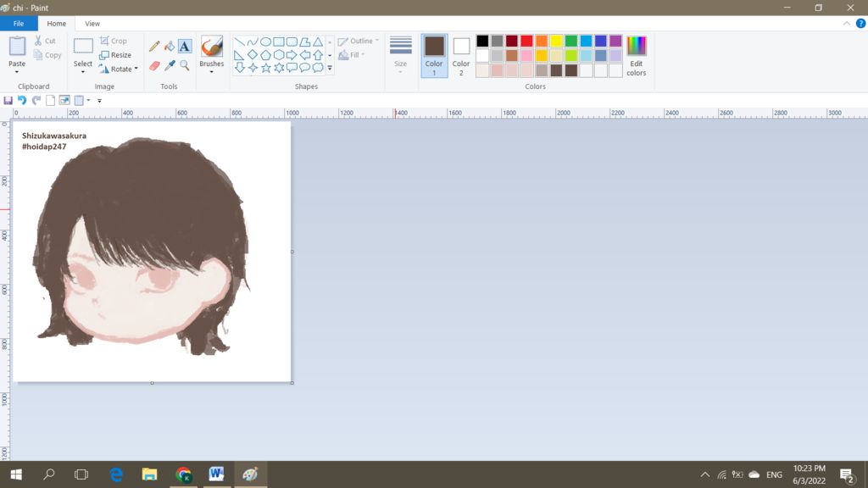Select the Fill with color bucket tool
Viewport: 868px width, 488px height.
coord(170,46)
